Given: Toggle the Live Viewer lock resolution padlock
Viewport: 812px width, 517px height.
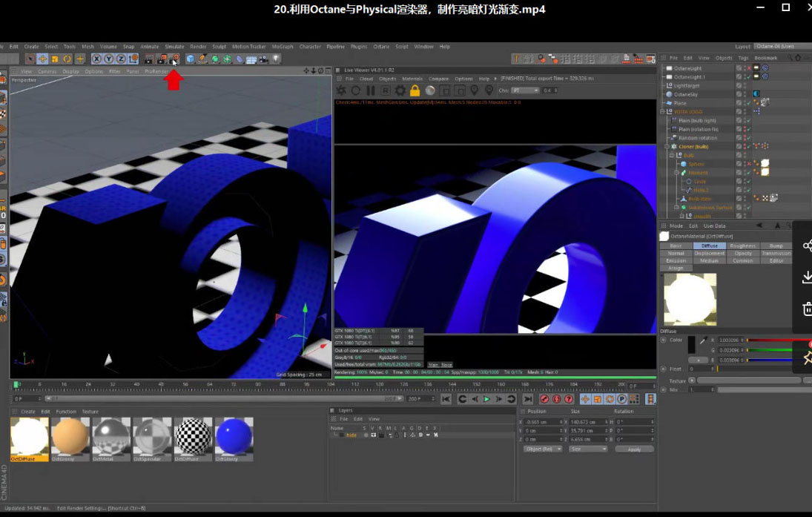Looking at the screenshot, I should click(x=415, y=90).
